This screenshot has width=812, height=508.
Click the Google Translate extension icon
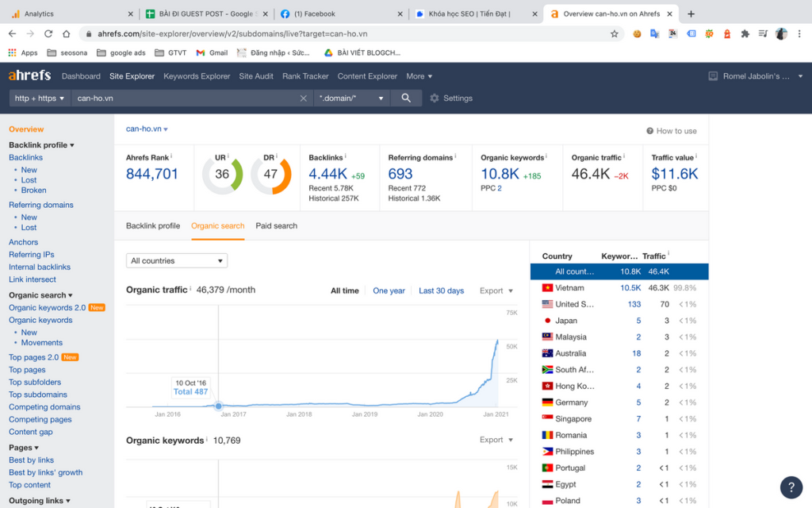tap(654, 33)
